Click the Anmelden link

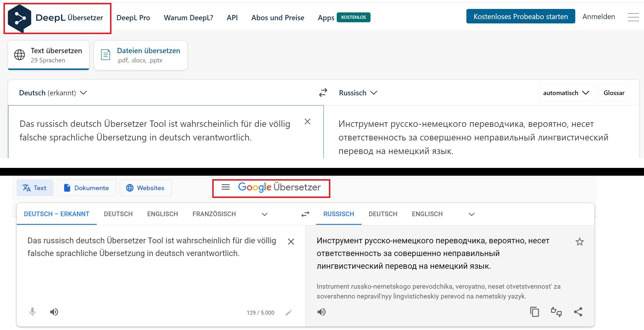(x=599, y=16)
